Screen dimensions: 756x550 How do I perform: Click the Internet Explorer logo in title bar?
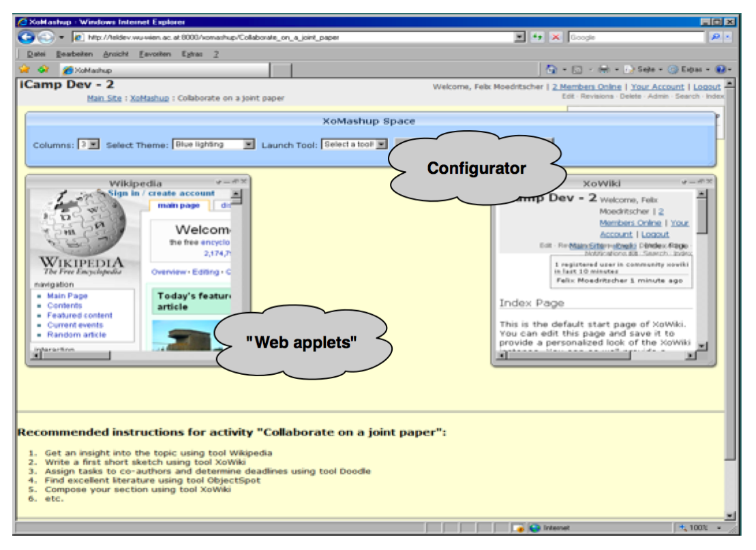coord(22,22)
